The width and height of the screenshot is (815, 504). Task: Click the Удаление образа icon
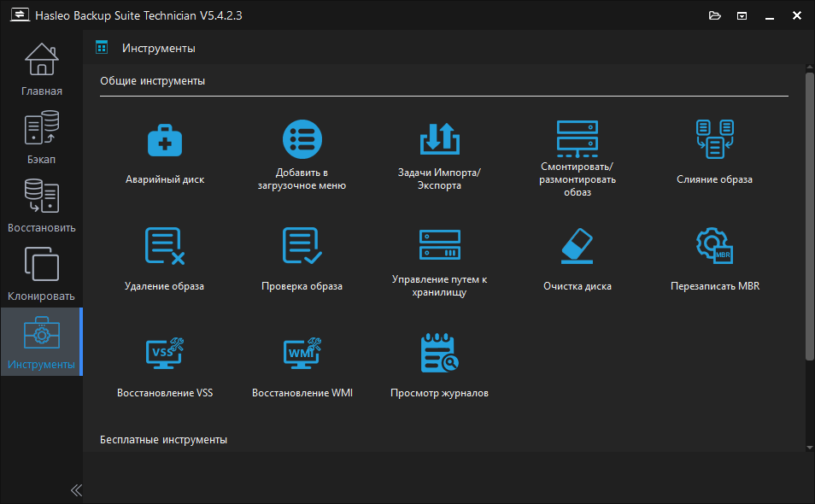[x=165, y=246]
